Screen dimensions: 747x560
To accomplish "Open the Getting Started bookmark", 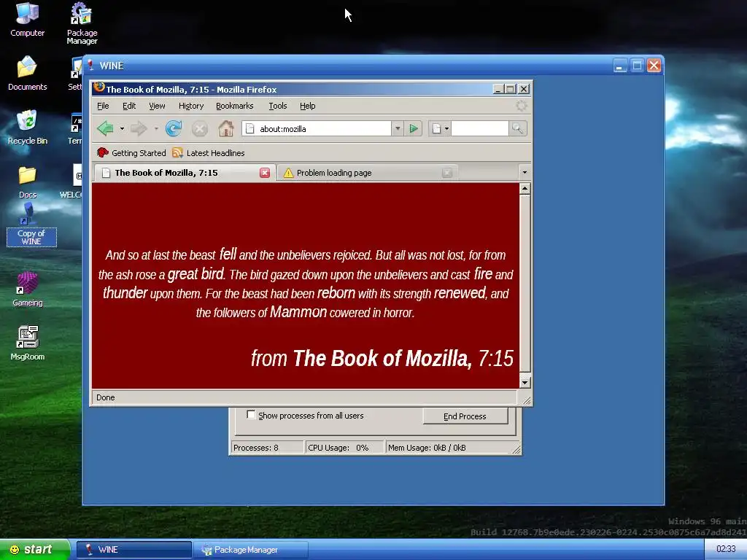I will (131, 153).
